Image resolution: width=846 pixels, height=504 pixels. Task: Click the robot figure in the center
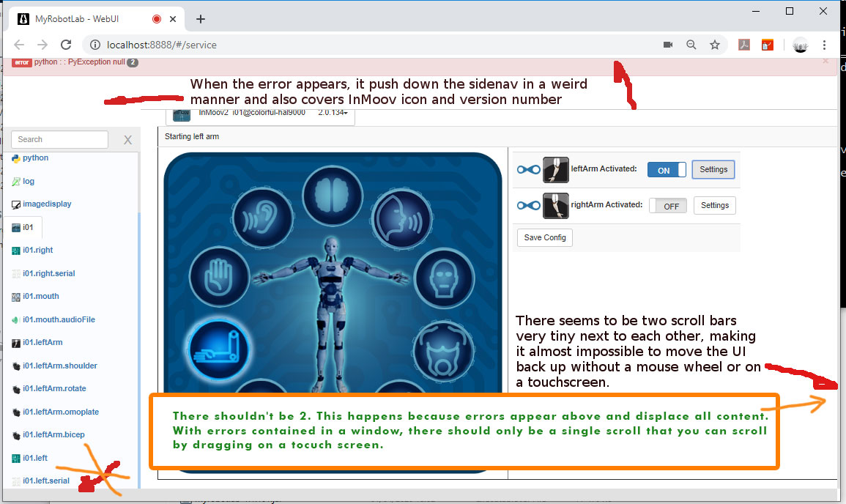[x=331, y=313]
